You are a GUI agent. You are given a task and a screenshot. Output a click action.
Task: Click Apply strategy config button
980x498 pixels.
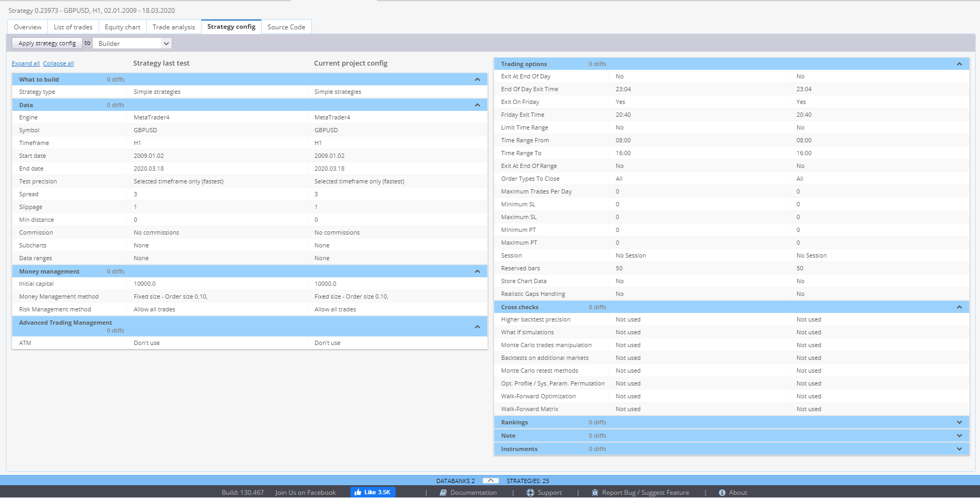47,43
